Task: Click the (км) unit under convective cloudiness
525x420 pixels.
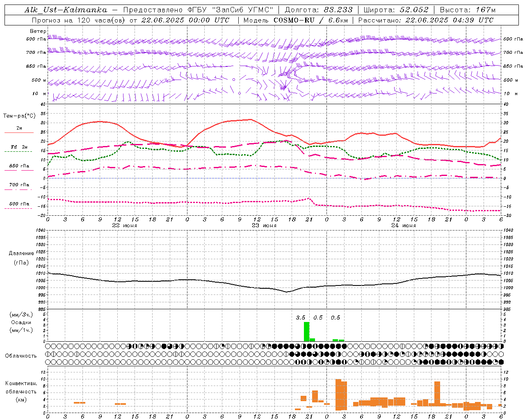Action: (21, 399)
